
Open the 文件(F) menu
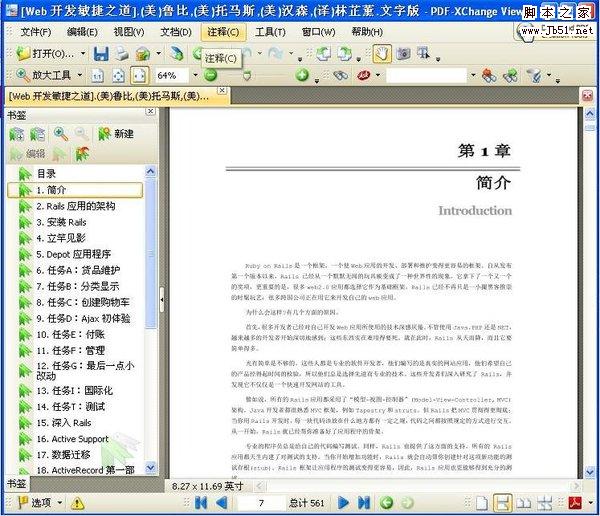click(35, 32)
